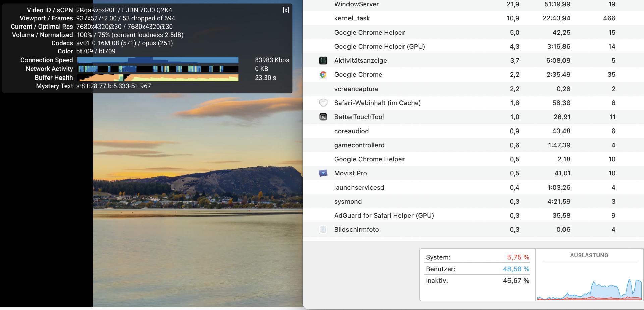Select the coreaudiod process
Viewport: 644px width, 310px height.
click(x=351, y=131)
